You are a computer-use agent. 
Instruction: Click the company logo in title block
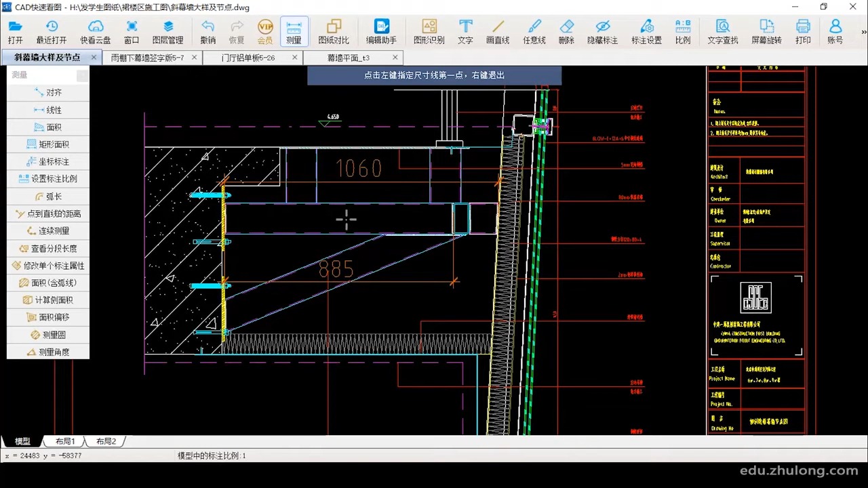pyautogui.click(x=755, y=298)
